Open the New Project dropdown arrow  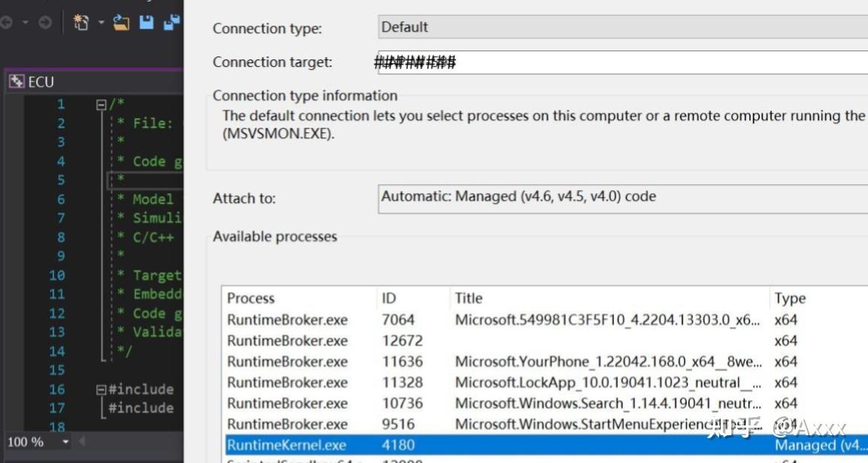(101, 23)
